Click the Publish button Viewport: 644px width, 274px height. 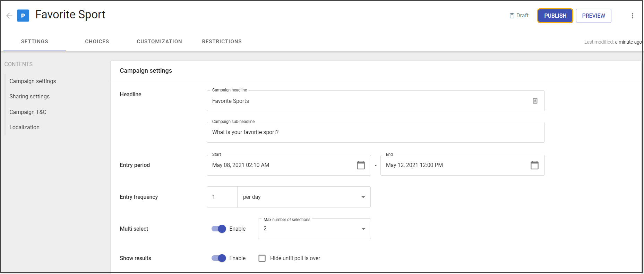tap(555, 16)
